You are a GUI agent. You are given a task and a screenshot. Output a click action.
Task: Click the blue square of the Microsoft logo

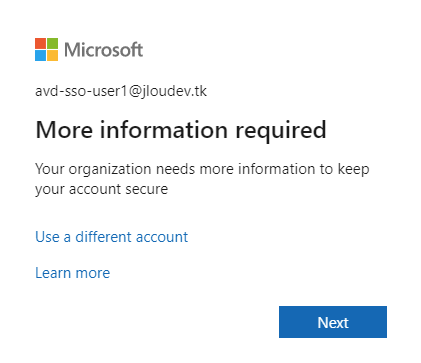(x=40, y=55)
